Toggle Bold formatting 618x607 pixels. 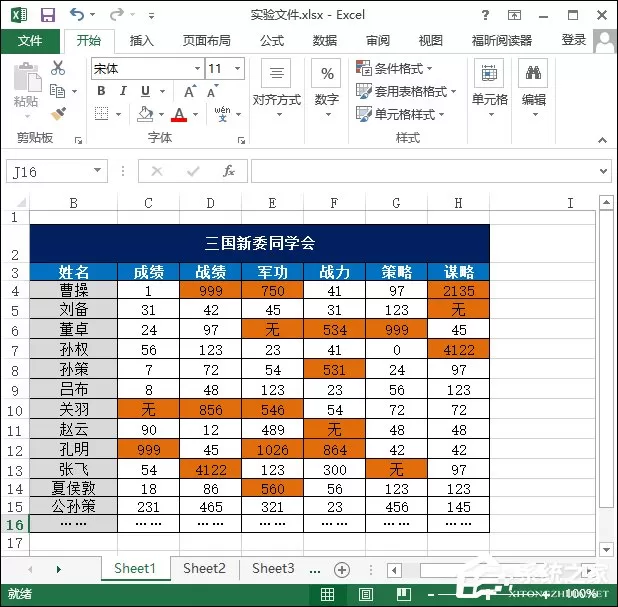(101, 91)
